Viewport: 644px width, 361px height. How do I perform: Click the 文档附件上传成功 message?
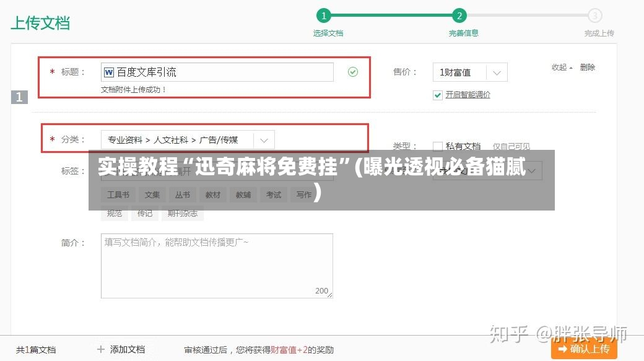[133, 90]
